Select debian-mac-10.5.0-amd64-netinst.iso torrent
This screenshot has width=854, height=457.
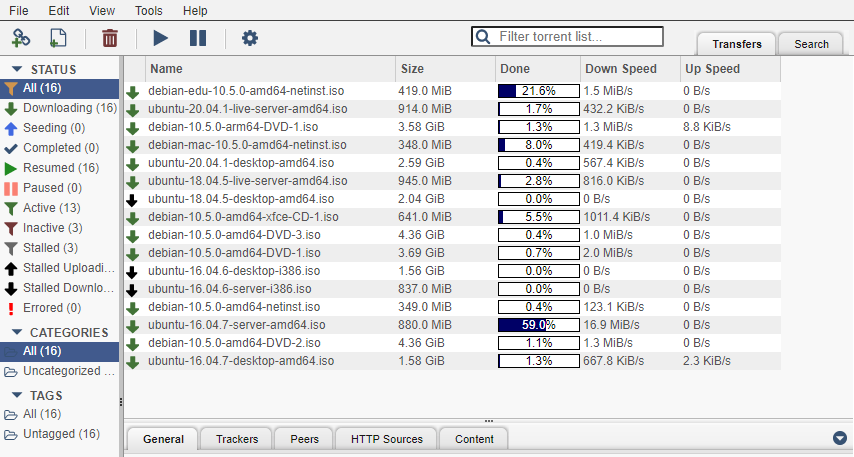coord(452,145)
